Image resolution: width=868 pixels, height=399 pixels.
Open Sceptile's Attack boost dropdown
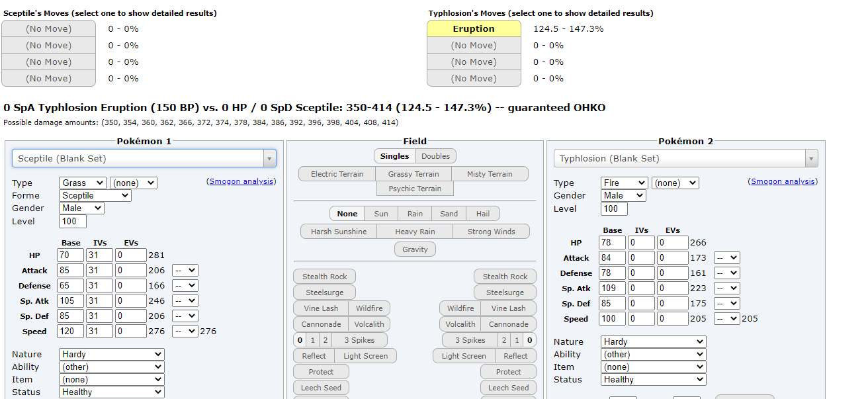pos(185,270)
